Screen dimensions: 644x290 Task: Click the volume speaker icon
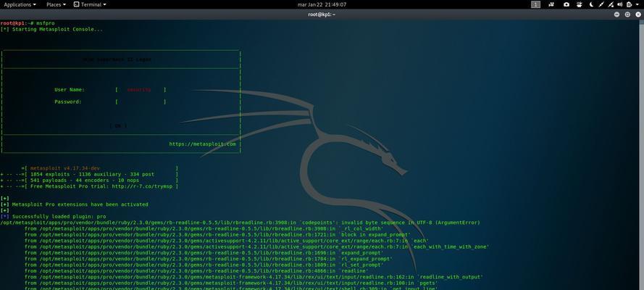pos(621,4)
